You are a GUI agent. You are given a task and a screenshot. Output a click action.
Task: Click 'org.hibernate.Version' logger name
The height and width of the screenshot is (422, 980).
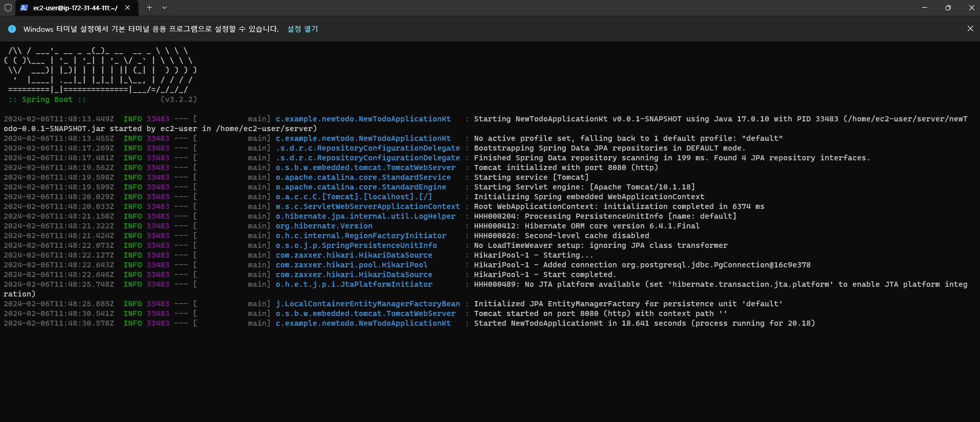click(324, 226)
